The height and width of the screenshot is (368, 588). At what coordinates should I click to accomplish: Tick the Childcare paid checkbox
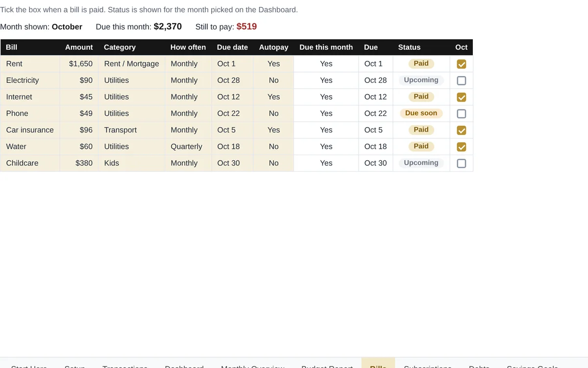point(461,163)
